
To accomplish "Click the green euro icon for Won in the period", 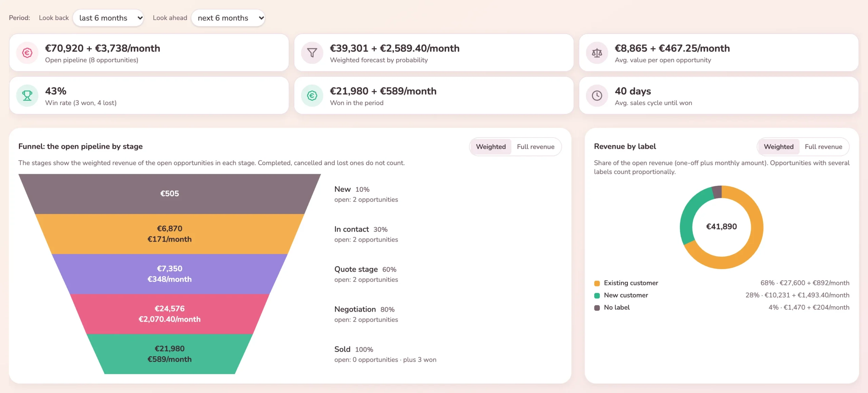I will coord(312,96).
